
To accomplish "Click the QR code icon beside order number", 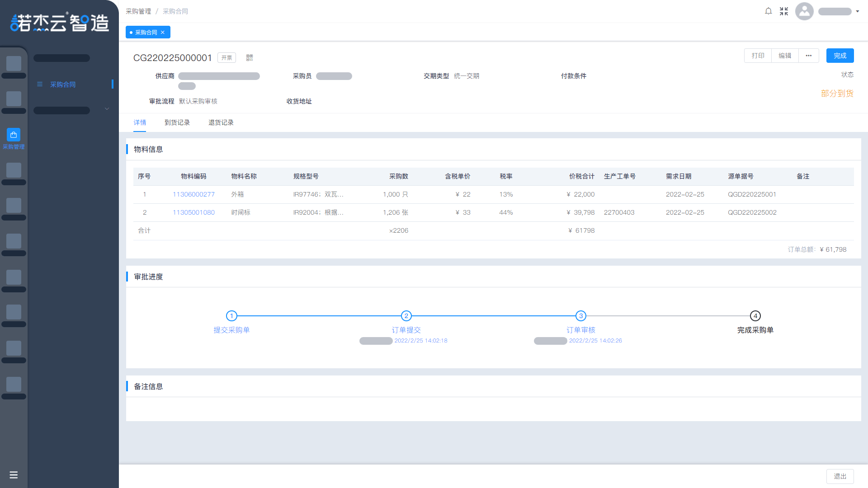I will pyautogui.click(x=250, y=58).
